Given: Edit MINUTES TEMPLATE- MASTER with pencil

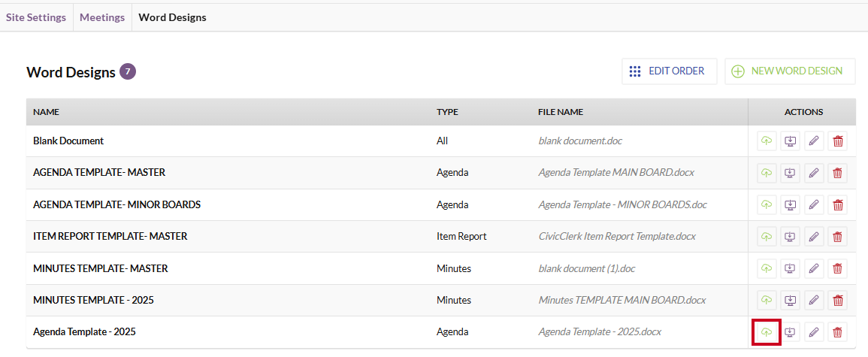Looking at the screenshot, I should [814, 268].
